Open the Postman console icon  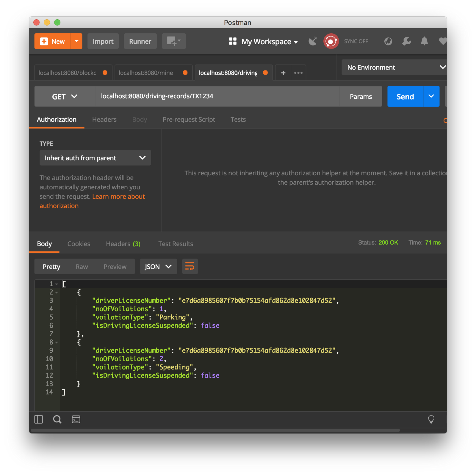coord(76,419)
